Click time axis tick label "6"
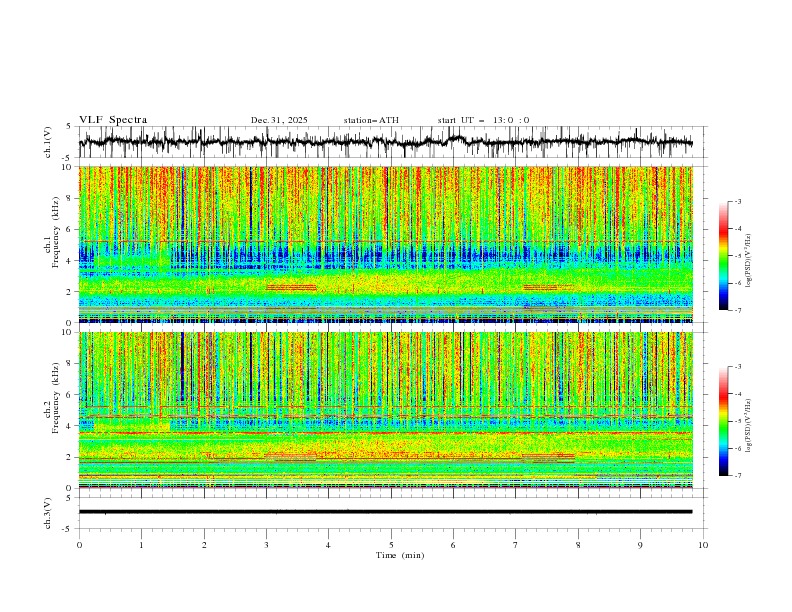The height and width of the screenshot is (612, 792). pyautogui.click(x=453, y=545)
